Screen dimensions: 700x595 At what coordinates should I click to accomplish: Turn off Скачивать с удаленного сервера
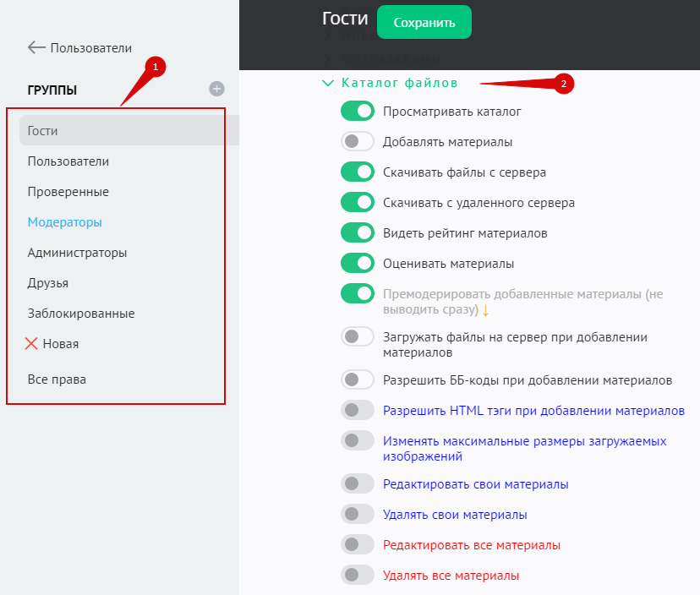pyautogui.click(x=358, y=203)
